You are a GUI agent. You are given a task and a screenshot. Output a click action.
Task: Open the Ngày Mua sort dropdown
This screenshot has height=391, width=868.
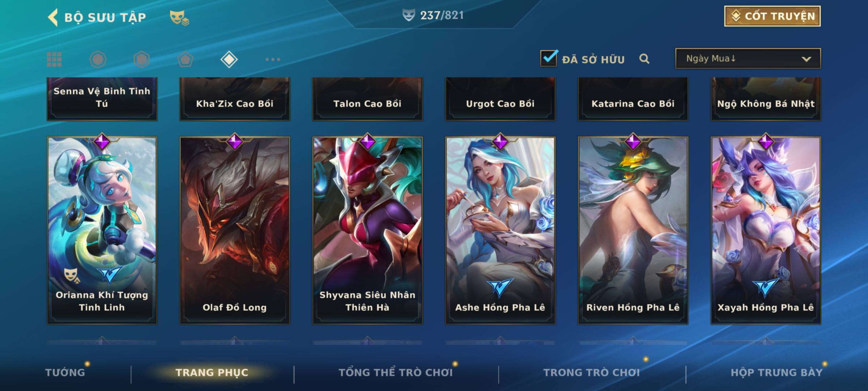click(x=748, y=58)
